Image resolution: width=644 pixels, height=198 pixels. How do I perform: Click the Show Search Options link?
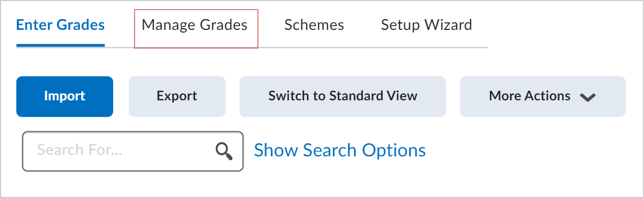coord(340,151)
